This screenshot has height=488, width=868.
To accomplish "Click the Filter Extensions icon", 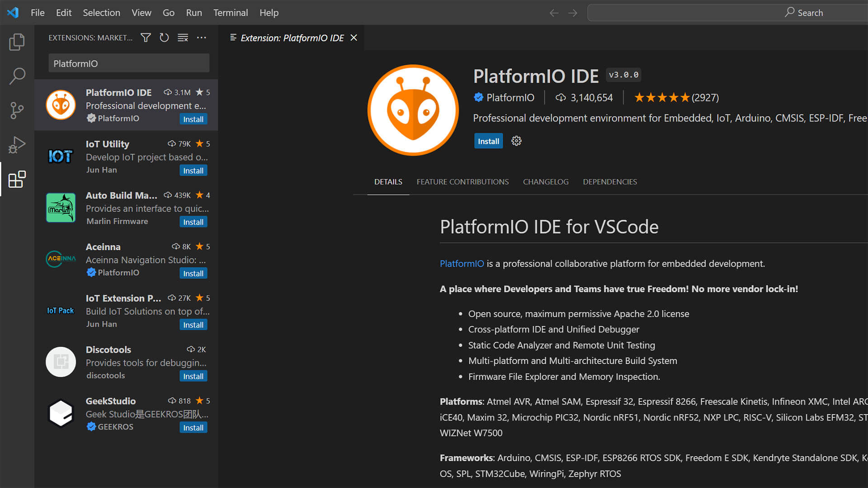I will click(146, 38).
